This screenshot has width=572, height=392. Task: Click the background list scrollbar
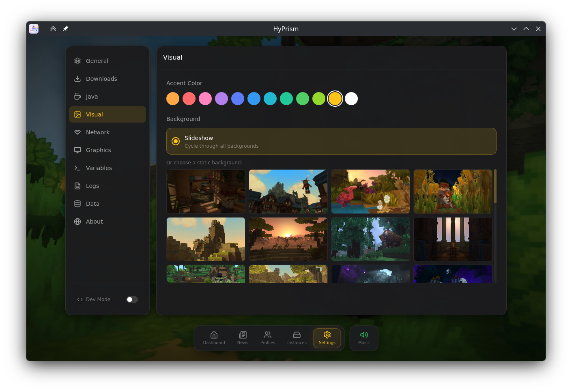[495, 186]
